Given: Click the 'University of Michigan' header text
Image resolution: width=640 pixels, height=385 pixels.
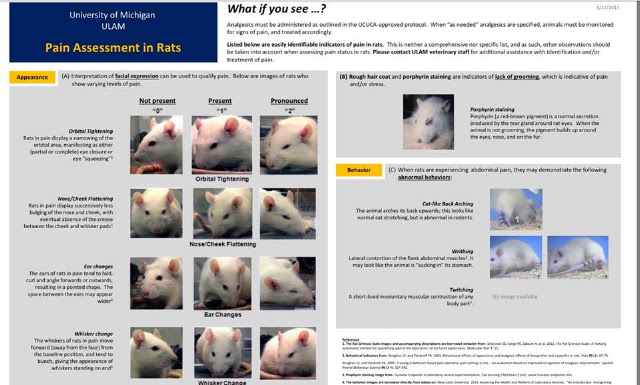Looking at the screenshot, I should (112, 15).
